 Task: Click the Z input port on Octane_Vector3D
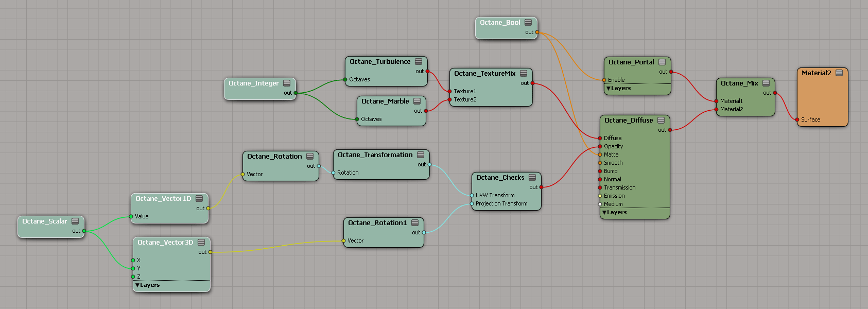coord(133,277)
